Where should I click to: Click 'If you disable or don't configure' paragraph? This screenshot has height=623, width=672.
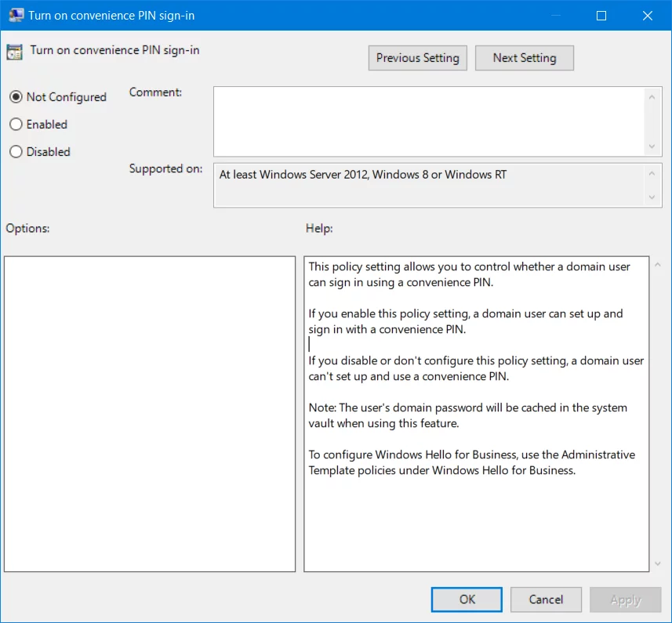(x=476, y=368)
